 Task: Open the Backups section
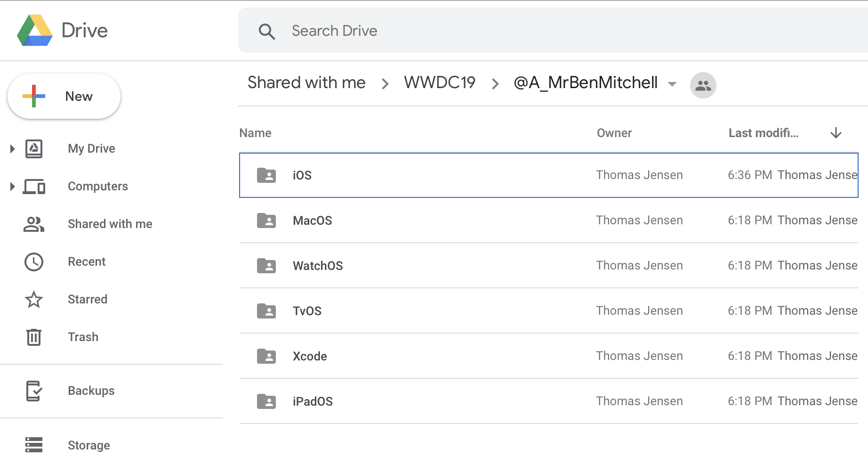pyautogui.click(x=91, y=391)
